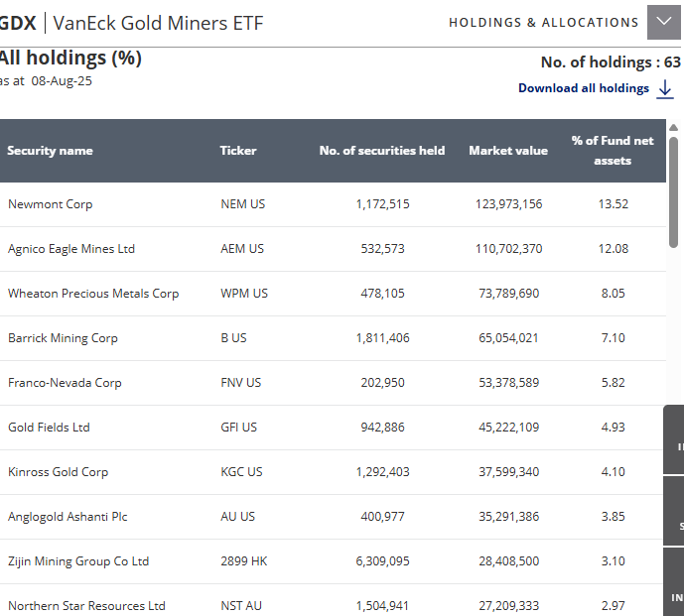Select the Agnico Eagle Mines Ltd row name
The height and width of the screenshot is (616, 684).
pos(71,249)
